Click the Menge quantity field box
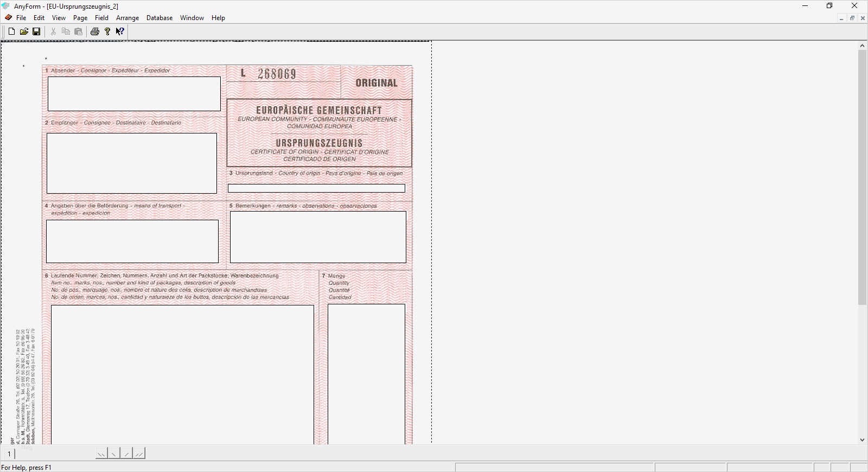The width and height of the screenshot is (868, 472). point(366,374)
